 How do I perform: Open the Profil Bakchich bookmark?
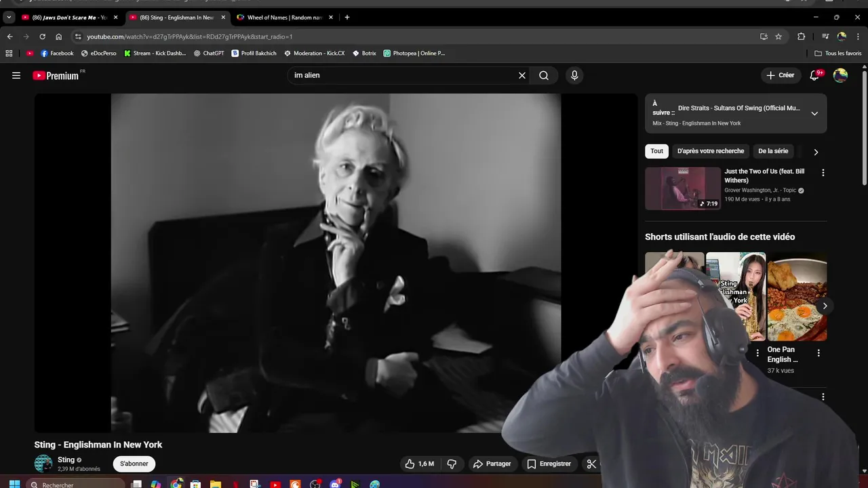point(254,53)
